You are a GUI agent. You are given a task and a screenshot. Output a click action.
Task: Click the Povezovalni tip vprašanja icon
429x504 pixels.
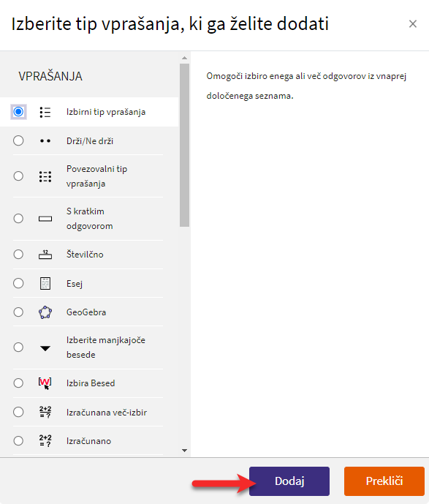tap(45, 176)
